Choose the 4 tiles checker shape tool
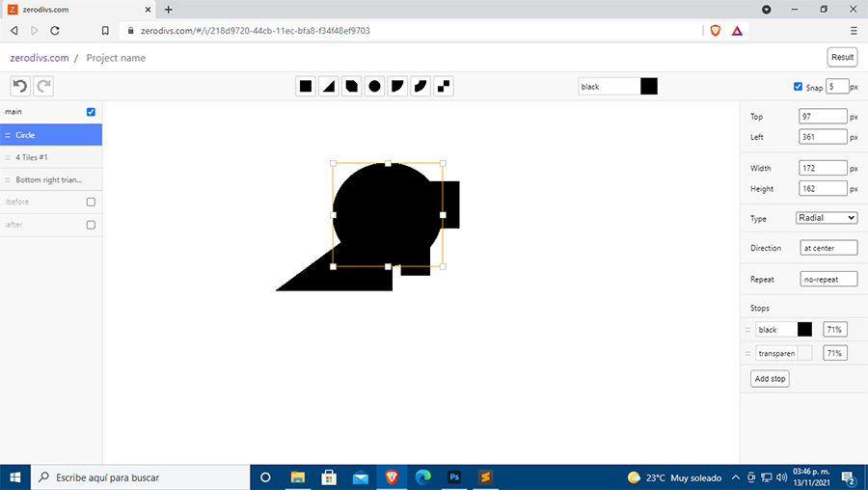This screenshot has width=868, height=490. [x=444, y=87]
